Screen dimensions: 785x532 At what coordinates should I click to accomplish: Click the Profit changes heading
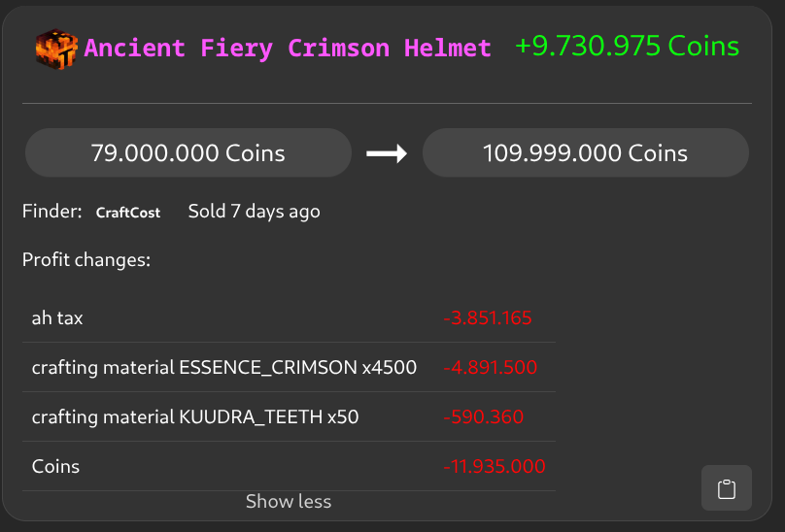[x=86, y=260]
